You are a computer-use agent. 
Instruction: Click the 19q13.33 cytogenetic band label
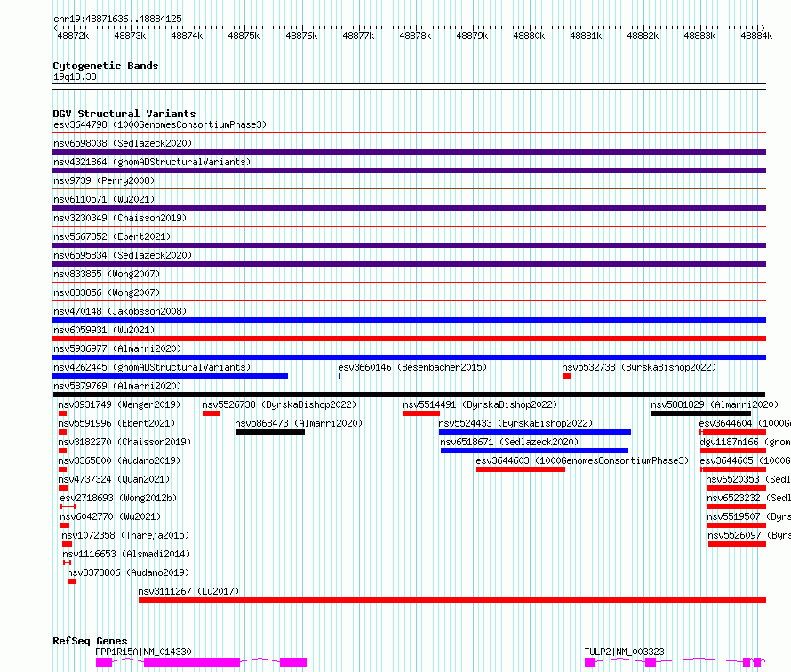pyautogui.click(x=75, y=76)
